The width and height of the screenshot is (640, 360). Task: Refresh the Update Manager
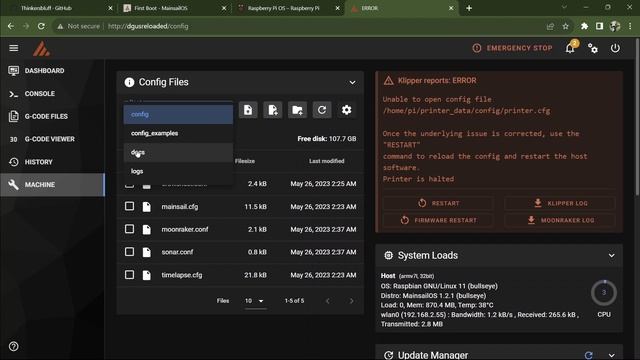click(589, 355)
